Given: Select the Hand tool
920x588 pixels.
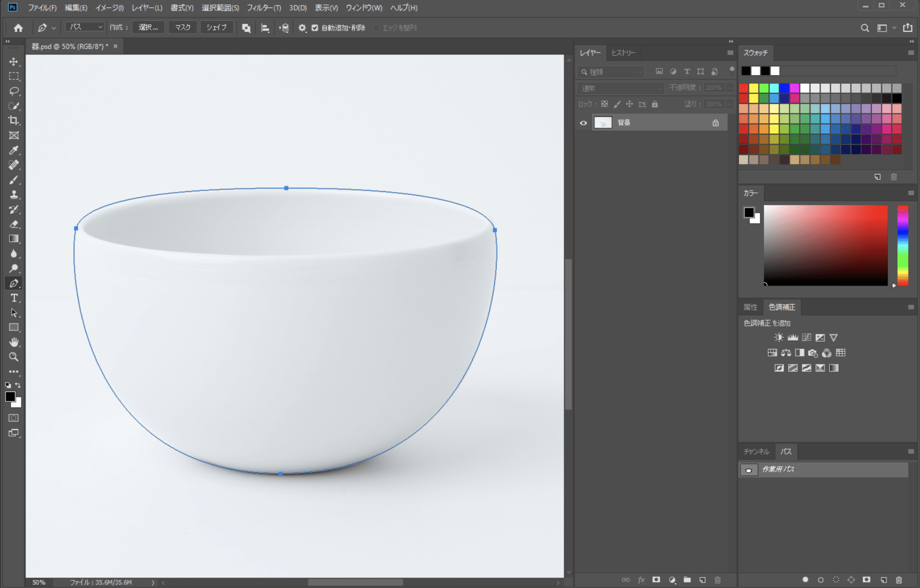Looking at the screenshot, I should point(13,342).
